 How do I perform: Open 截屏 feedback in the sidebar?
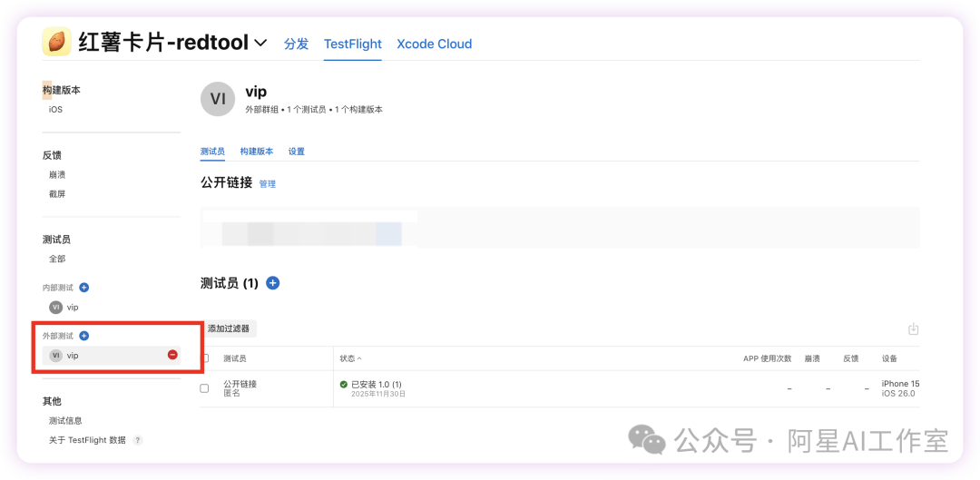(57, 194)
